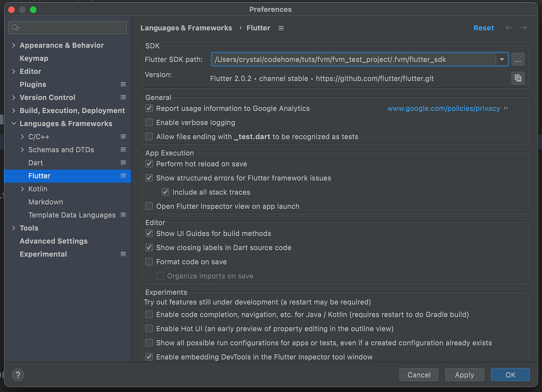Expand Appearance & Behavior section

tap(14, 45)
